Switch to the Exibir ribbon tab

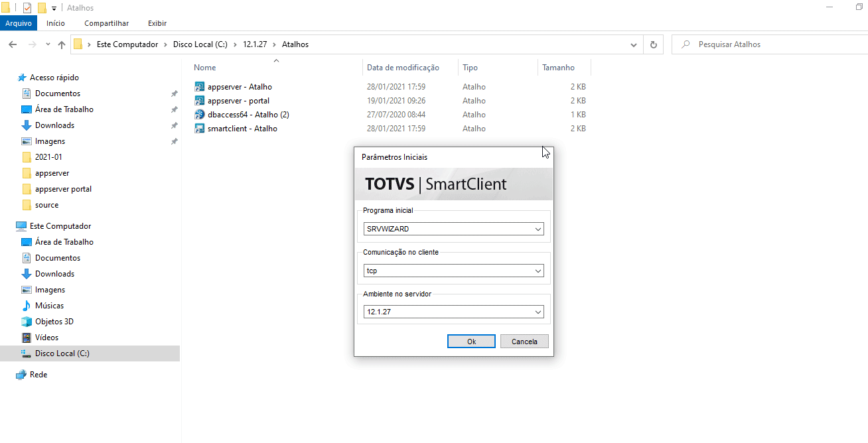click(157, 23)
